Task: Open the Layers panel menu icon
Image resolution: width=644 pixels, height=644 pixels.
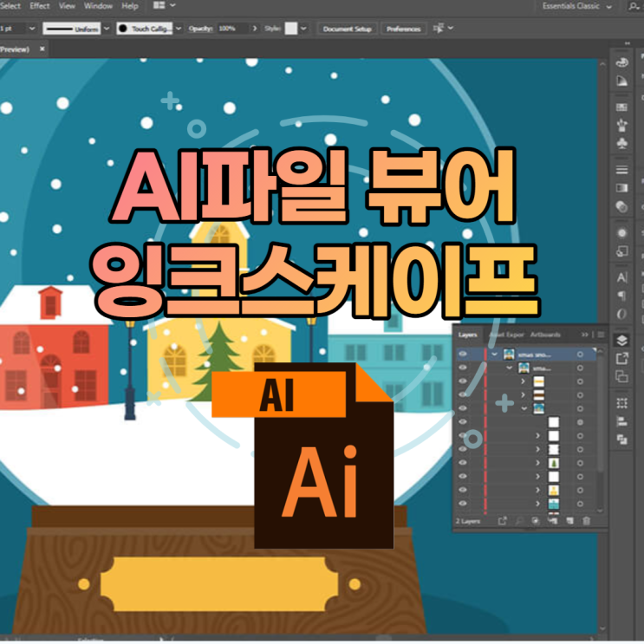Action: [601, 335]
